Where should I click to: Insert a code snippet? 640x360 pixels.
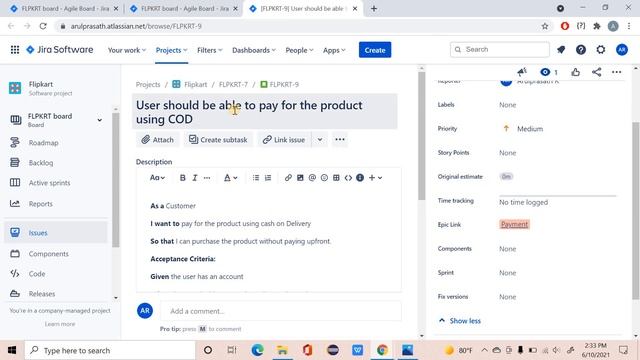click(x=348, y=178)
